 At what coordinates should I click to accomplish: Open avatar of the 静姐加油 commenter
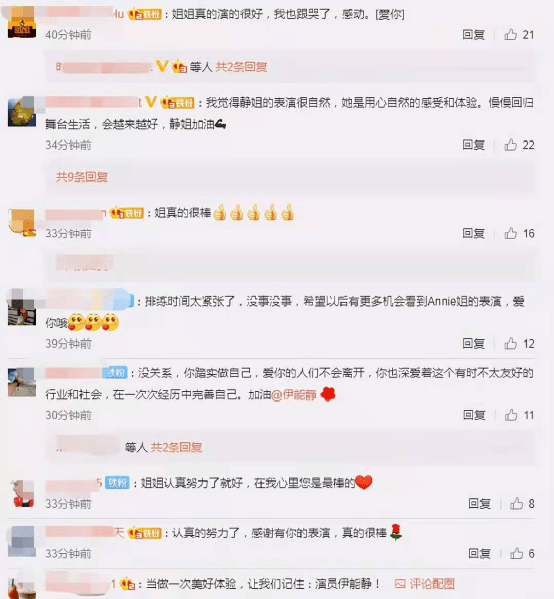click(22, 112)
